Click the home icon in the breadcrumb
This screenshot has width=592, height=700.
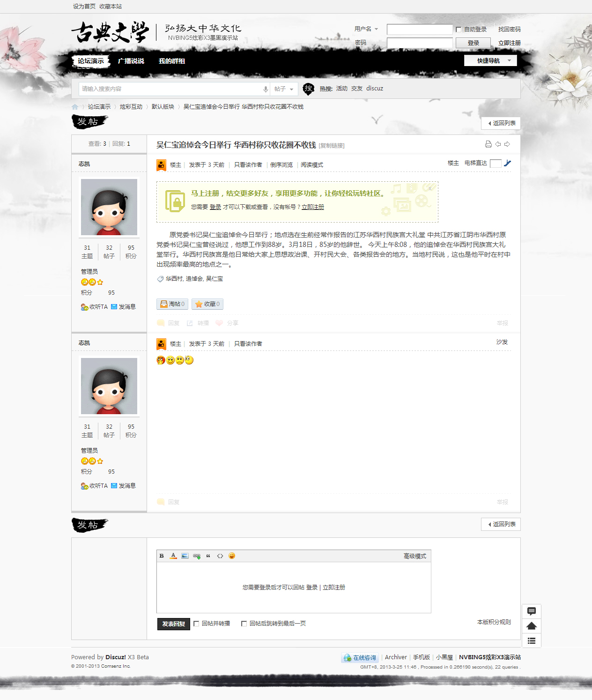75,107
